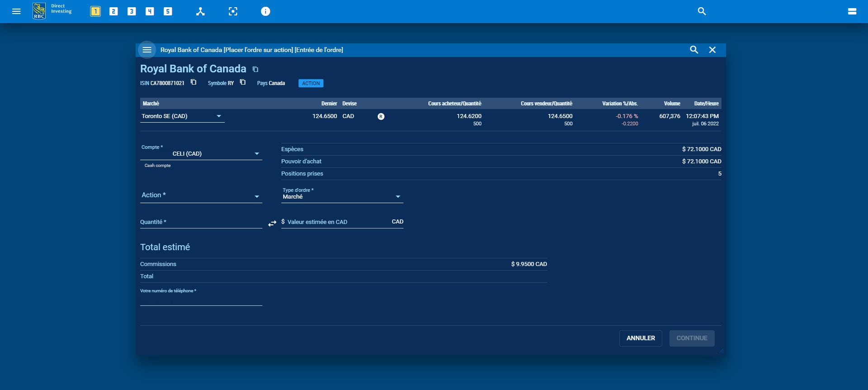Open the main hamburger menu in top bar
This screenshot has height=390, width=868.
(x=16, y=11)
